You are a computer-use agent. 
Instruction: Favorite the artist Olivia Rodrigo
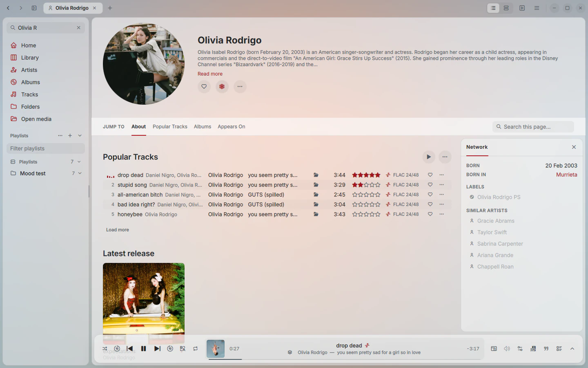pyautogui.click(x=204, y=87)
